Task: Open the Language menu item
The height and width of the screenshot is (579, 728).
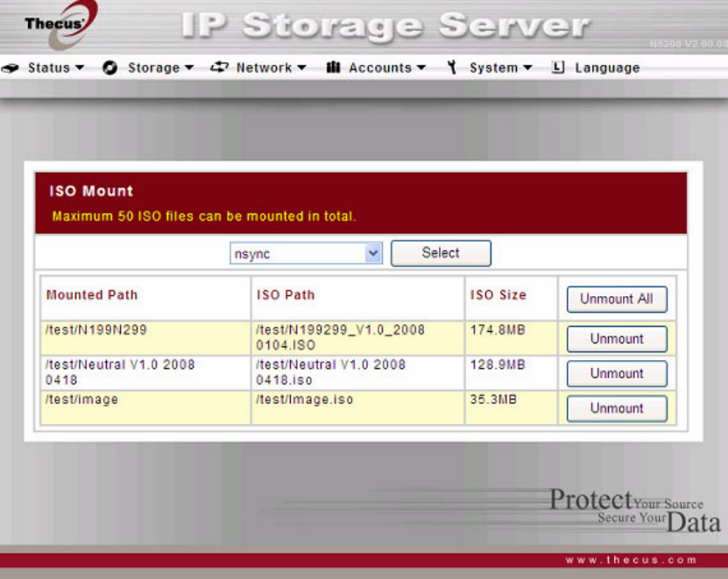Action: 607,67
